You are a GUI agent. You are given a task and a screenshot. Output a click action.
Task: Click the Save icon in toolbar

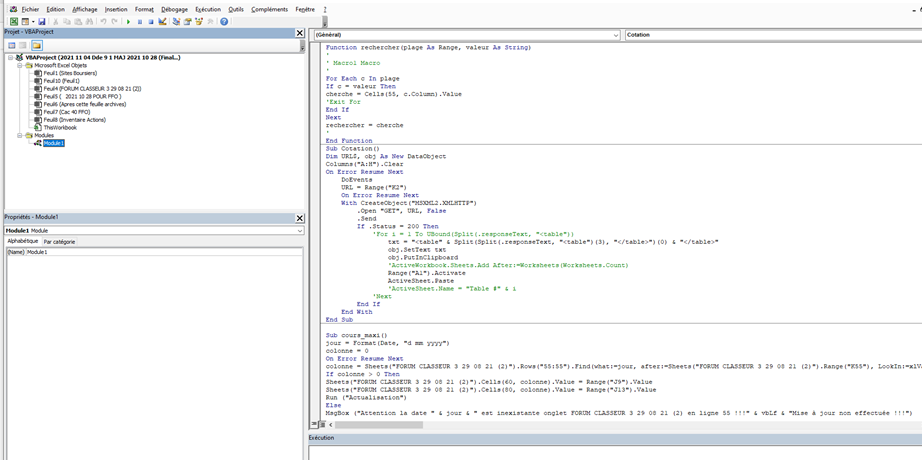(42, 21)
